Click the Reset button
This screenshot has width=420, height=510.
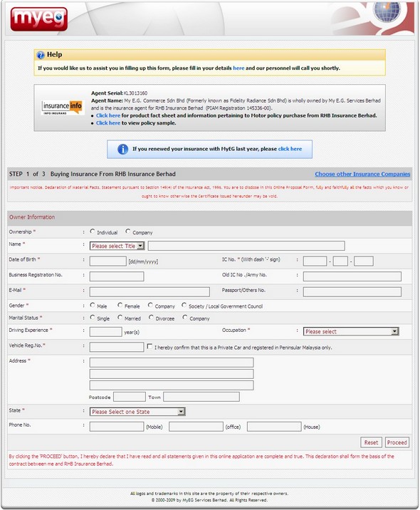[x=372, y=442]
